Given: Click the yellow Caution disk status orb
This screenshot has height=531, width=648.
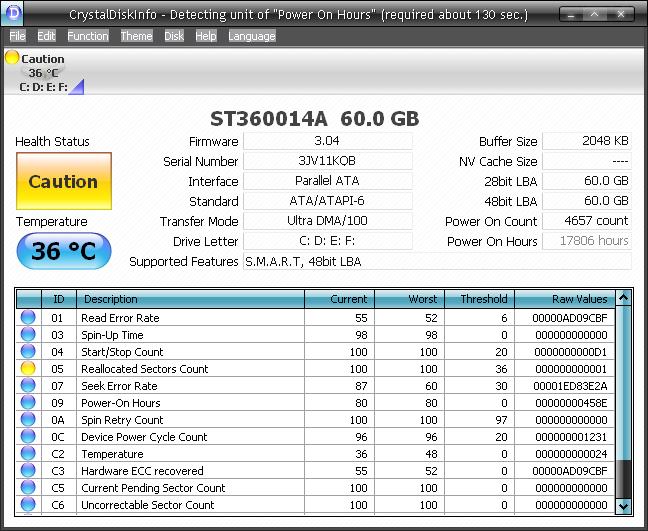Looking at the screenshot, I should 12,57.
